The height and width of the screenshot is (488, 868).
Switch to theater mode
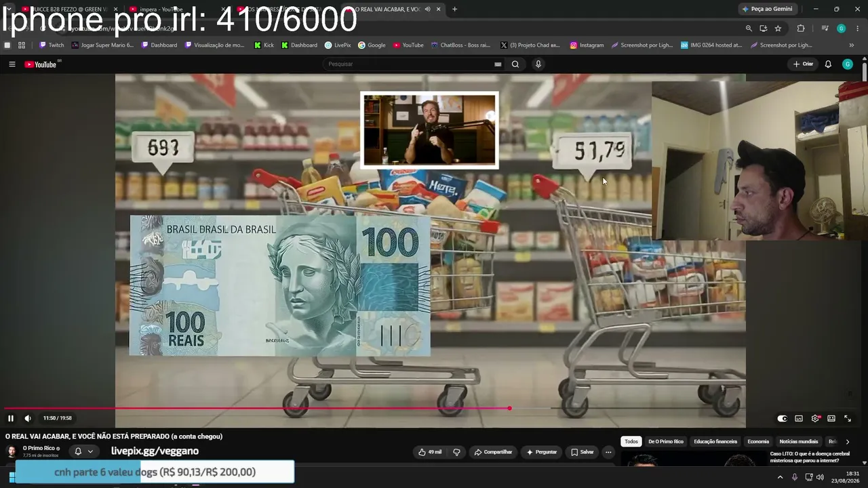click(x=831, y=419)
